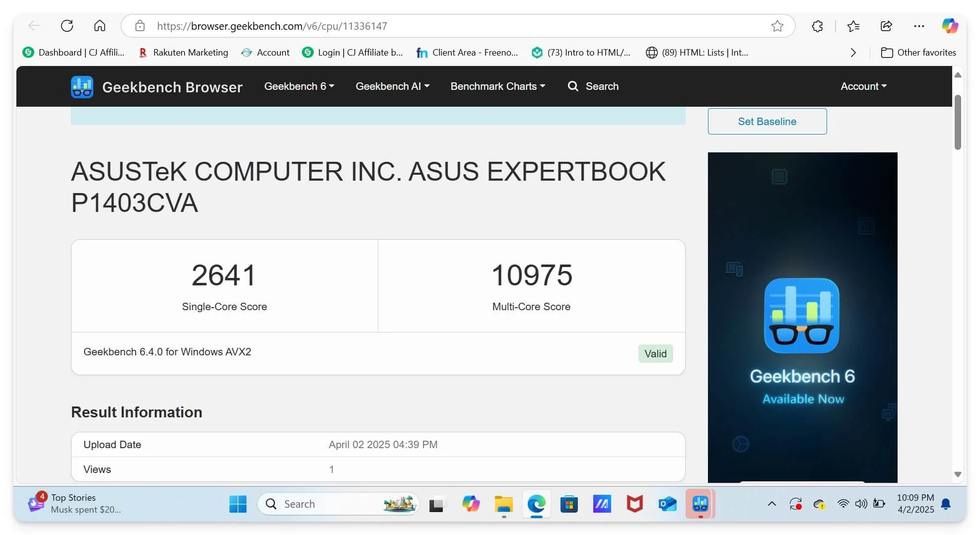Show hidden tray icons chevron

pyautogui.click(x=771, y=504)
